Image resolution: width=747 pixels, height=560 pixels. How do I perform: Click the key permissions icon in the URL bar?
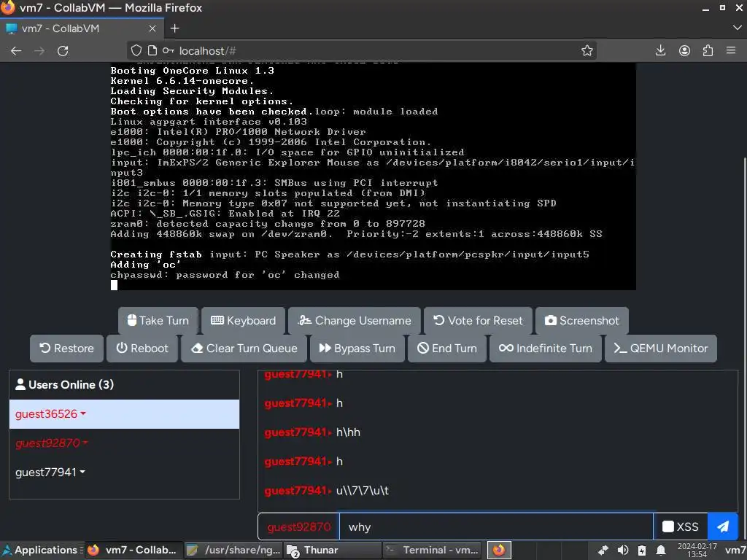pyautogui.click(x=169, y=50)
